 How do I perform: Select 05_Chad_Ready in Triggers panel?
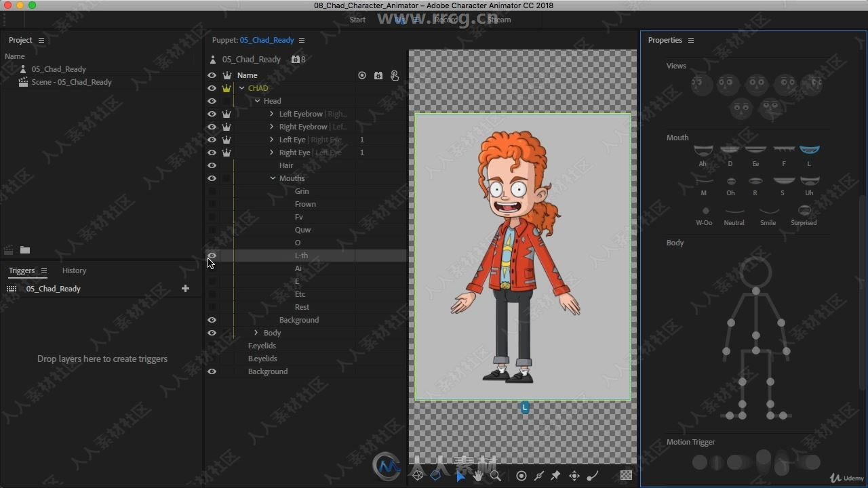pyautogui.click(x=53, y=289)
